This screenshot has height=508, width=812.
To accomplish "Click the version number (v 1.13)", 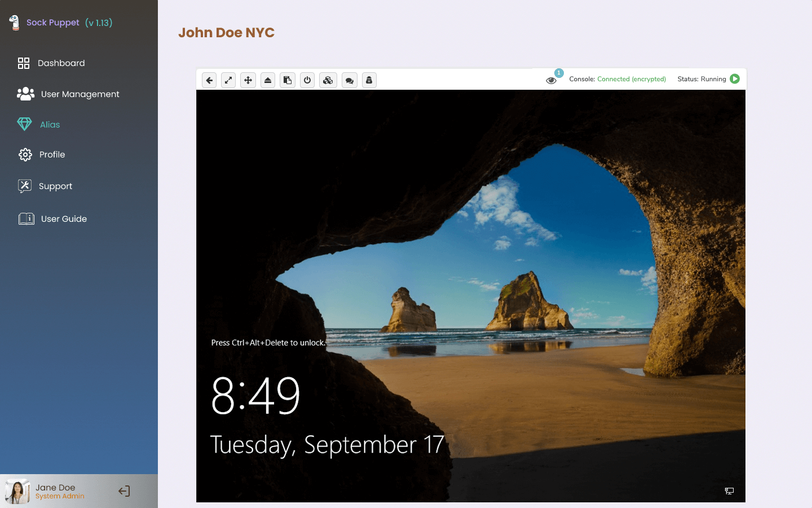I will point(99,23).
